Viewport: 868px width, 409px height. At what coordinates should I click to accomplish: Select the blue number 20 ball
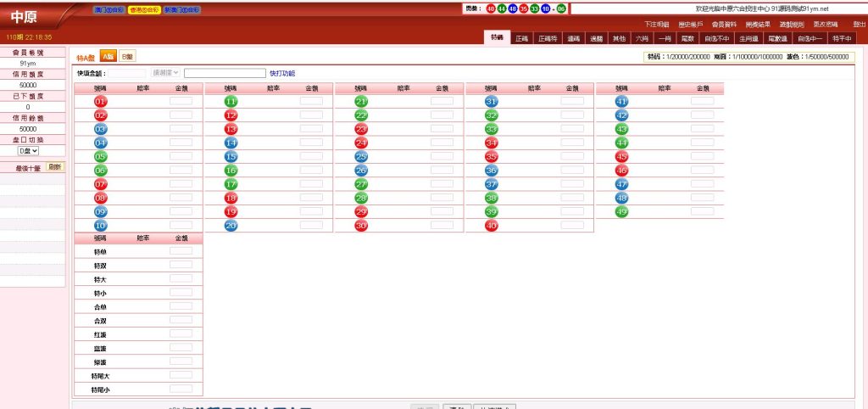(x=231, y=226)
